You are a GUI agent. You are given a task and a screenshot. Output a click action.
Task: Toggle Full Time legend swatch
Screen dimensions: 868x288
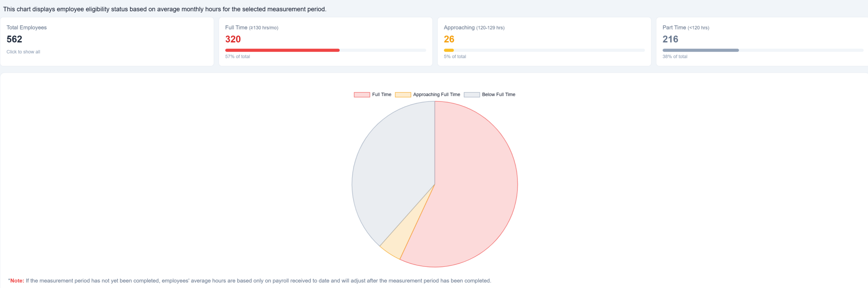[x=362, y=95]
